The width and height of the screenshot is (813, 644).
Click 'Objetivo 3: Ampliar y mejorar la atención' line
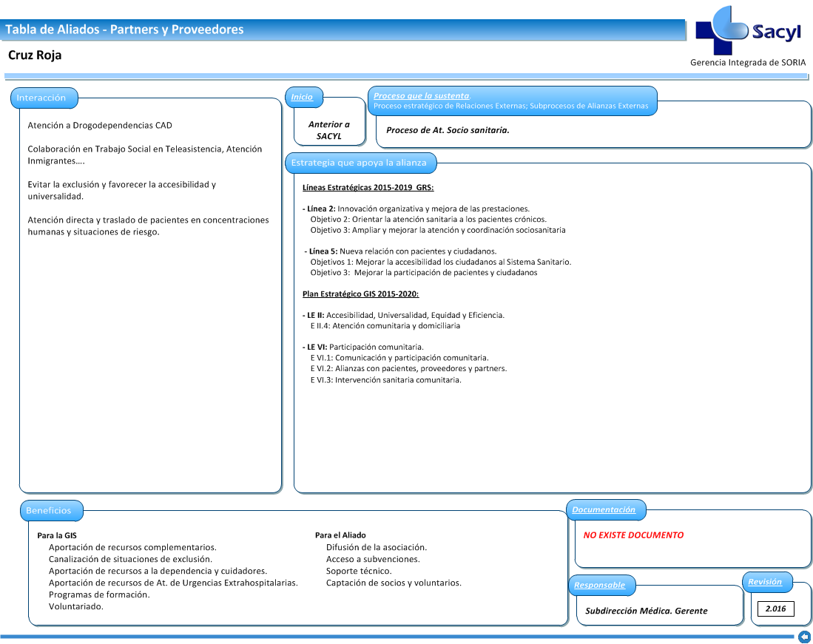(438, 230)
